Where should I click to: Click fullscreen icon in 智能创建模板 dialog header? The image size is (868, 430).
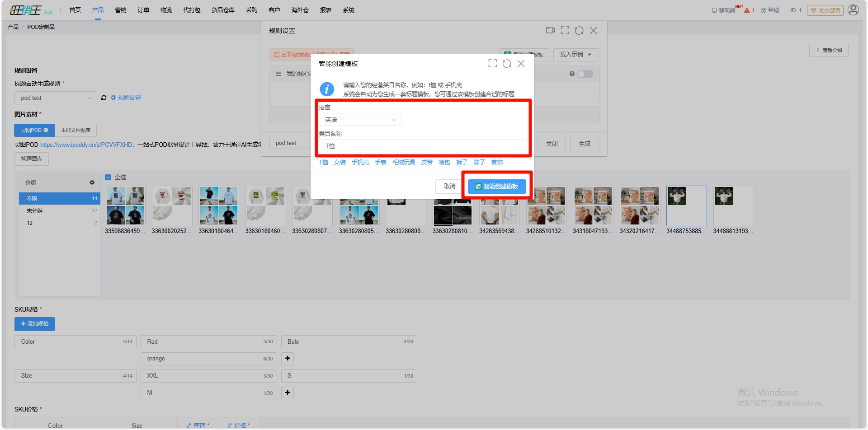pos(492,64)
